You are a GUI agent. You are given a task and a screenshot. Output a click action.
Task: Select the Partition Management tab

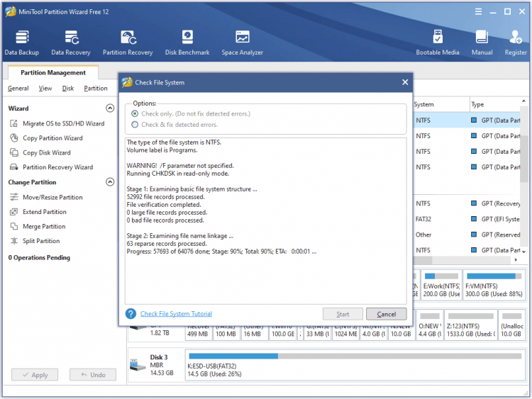tap(53, 72)
